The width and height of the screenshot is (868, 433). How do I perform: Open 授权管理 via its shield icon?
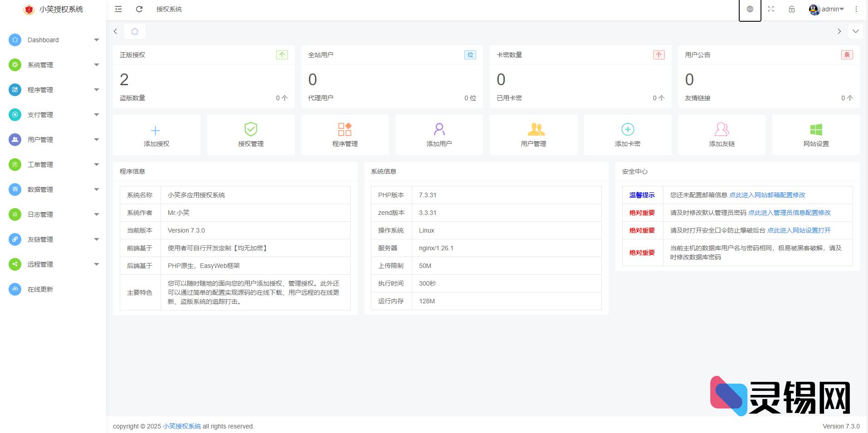[x=250, y=130]
